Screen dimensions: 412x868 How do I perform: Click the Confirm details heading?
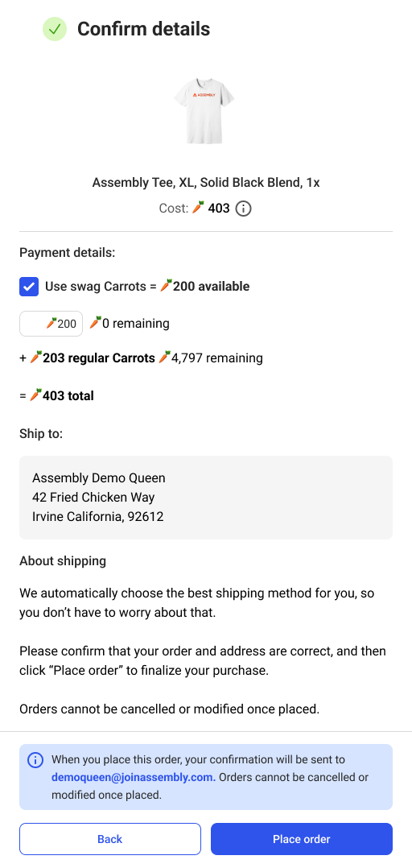click(144, 29)
